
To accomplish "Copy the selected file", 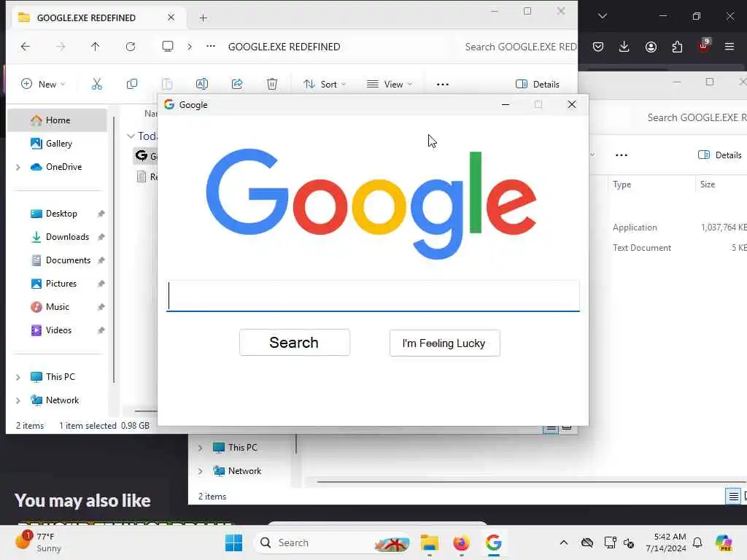I will 132,85.
